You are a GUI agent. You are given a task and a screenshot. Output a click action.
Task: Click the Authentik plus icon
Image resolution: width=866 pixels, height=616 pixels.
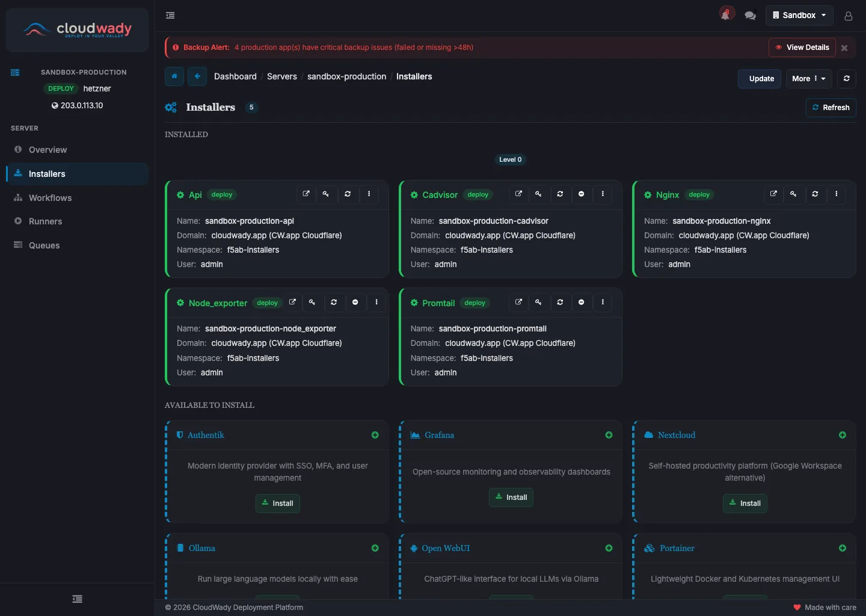click(375, 435)
